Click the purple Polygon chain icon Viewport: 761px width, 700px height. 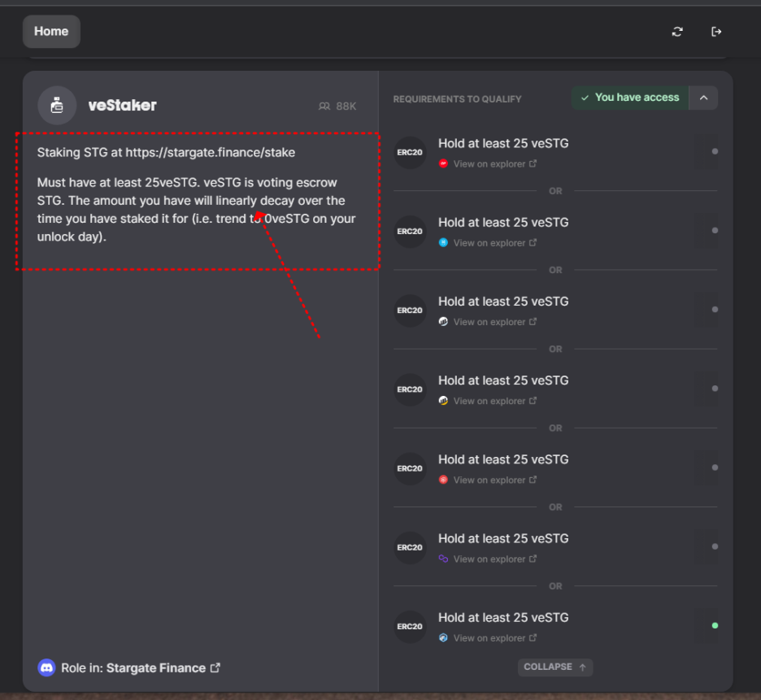tap(443, 559)
